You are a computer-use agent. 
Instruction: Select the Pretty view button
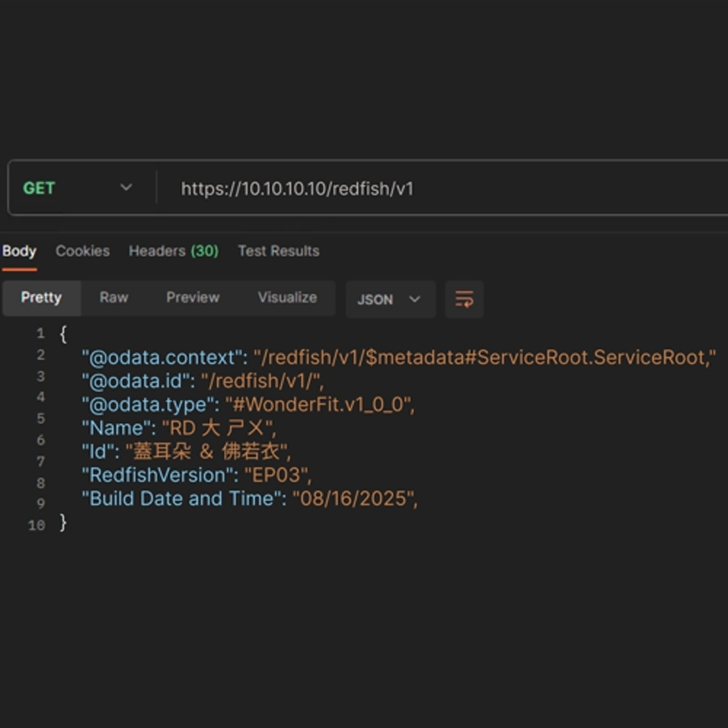coord(41,298)
